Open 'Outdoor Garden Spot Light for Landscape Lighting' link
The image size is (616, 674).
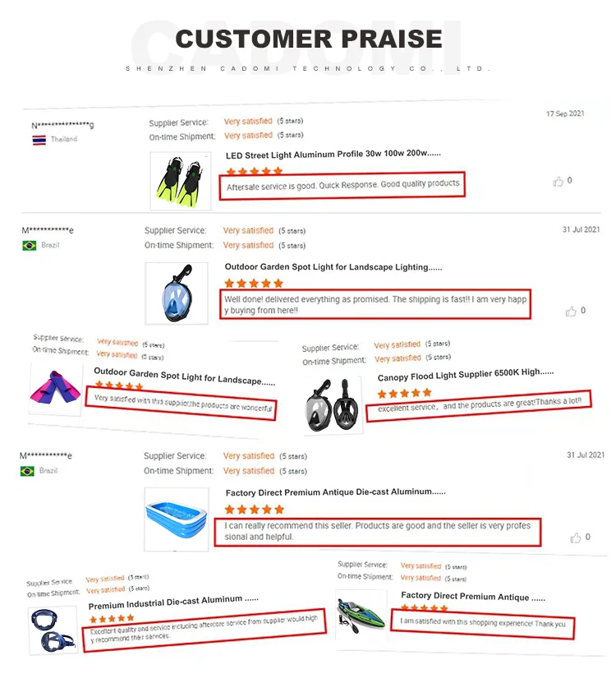333,267
